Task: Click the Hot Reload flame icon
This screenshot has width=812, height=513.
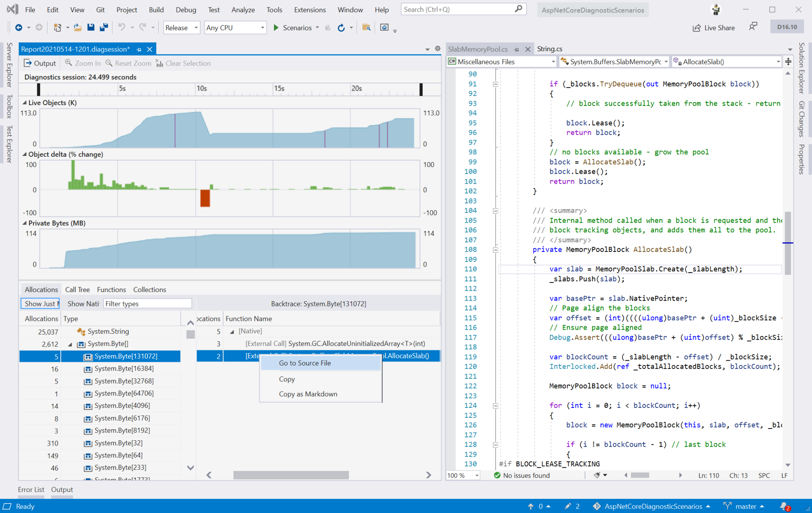Action: pos(328,27)
